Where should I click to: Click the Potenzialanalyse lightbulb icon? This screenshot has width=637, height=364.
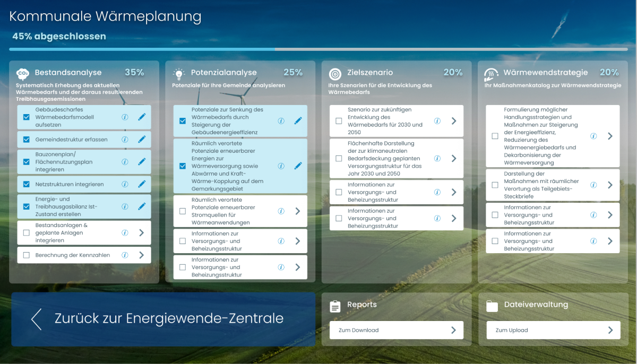[179, 73]
